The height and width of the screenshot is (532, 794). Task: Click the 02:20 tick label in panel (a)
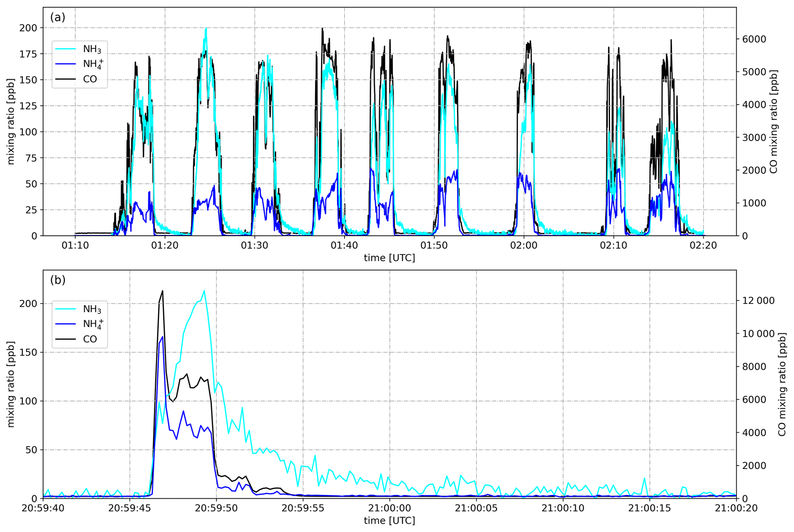point(703,246)
